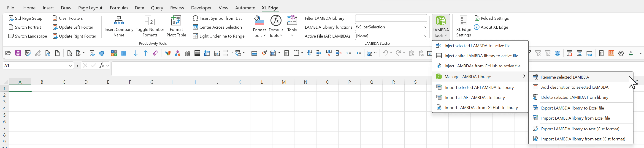Image resolution: width=644 pixels, height=148 pixels.
Task: Open the Tools dropdown in ribbon
Action: (292, 26)
